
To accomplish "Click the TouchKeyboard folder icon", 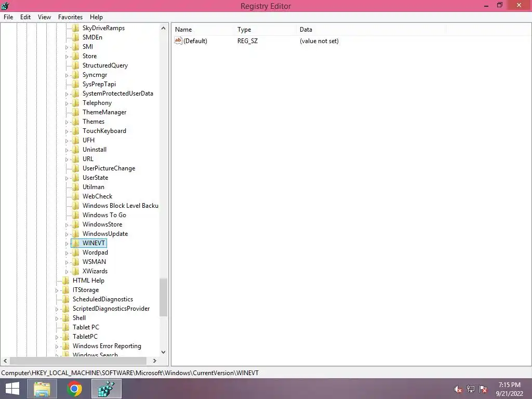I will coord(76,131).
